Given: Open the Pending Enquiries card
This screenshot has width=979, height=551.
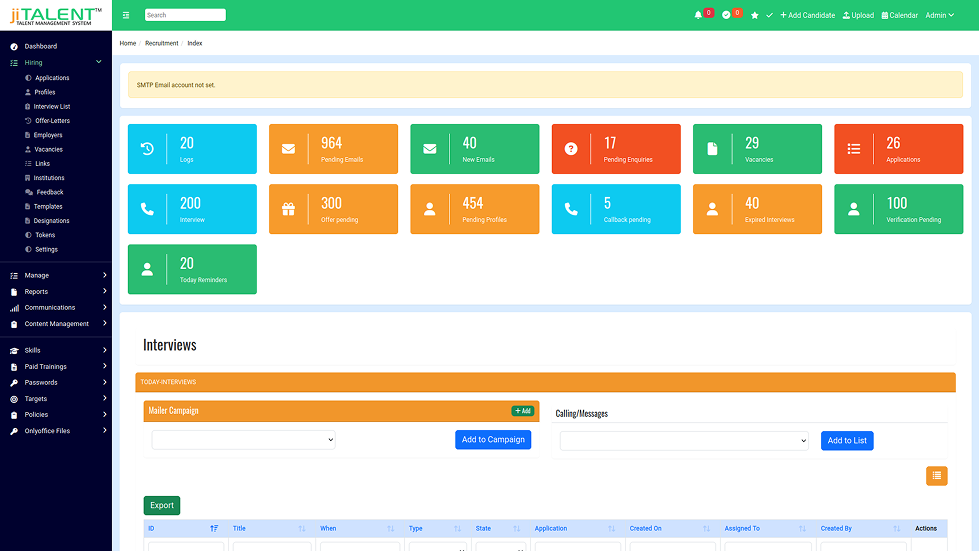Looking at the screenshot, I should click(x=616, y=149).
